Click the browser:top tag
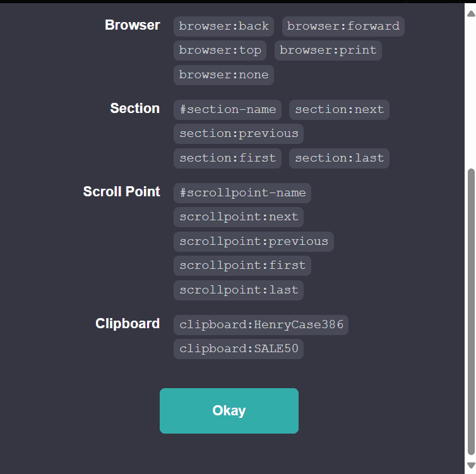 tap(220, 50)
